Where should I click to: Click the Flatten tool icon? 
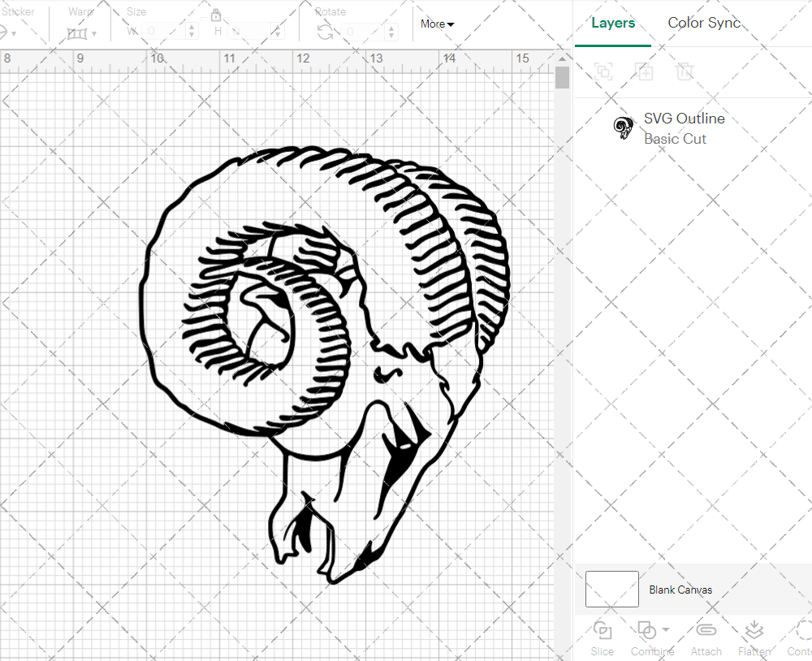coord(754,630)
